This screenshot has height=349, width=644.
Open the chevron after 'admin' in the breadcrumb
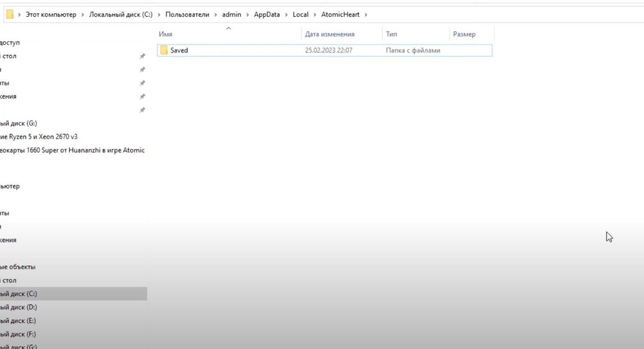click(x=247, y=15)
